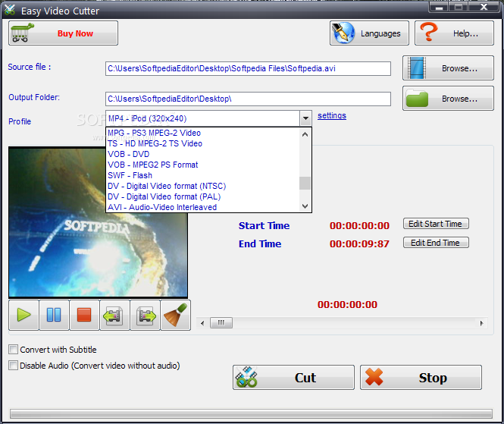The image size is (504, 424).
Task: Set start mark with left-arrow film icon
Action: [x=114, y=315]
